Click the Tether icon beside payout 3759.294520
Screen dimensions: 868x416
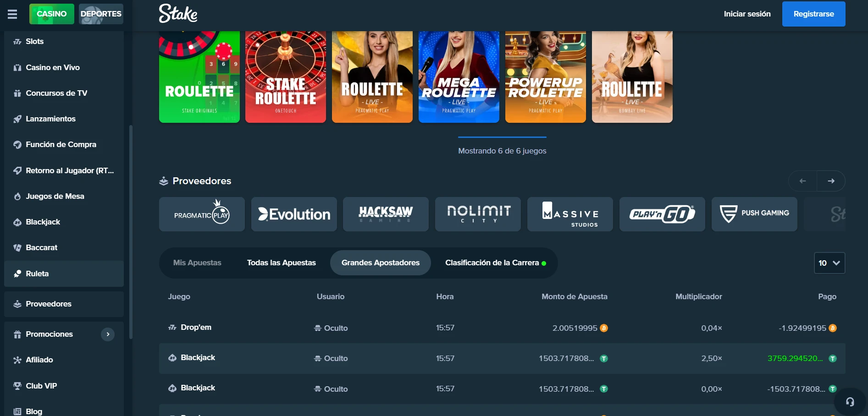point(833,358)
